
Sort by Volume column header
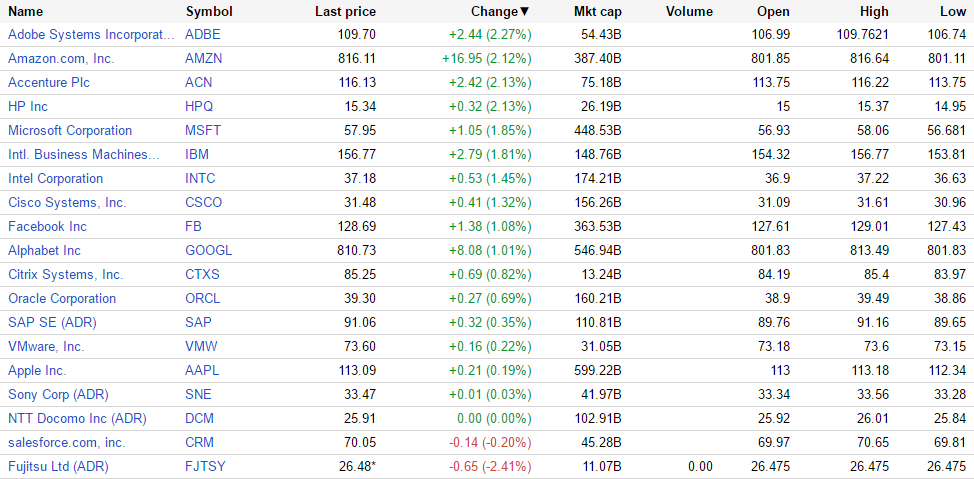pyautogui.click(x=689, y=12)
